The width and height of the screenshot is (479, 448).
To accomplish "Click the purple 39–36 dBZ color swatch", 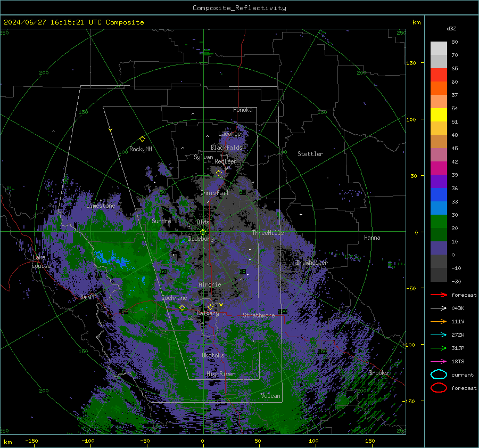I will click(439, 181).
